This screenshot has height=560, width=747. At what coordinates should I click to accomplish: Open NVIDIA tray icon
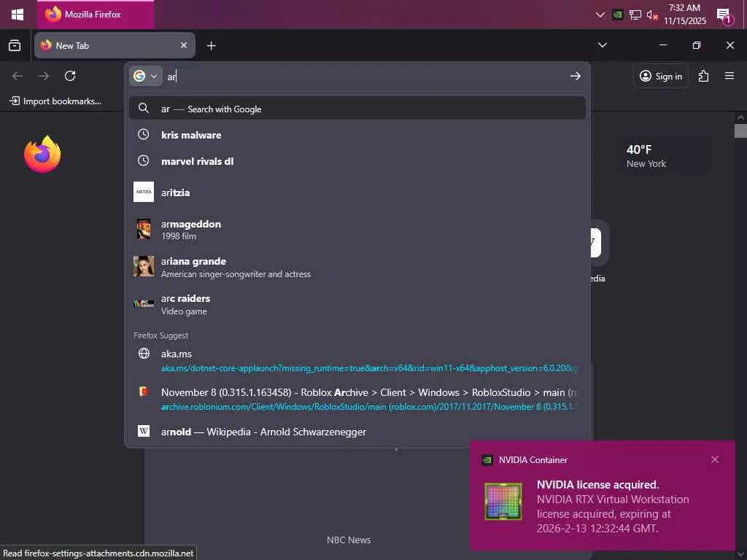tap(617, 15)
